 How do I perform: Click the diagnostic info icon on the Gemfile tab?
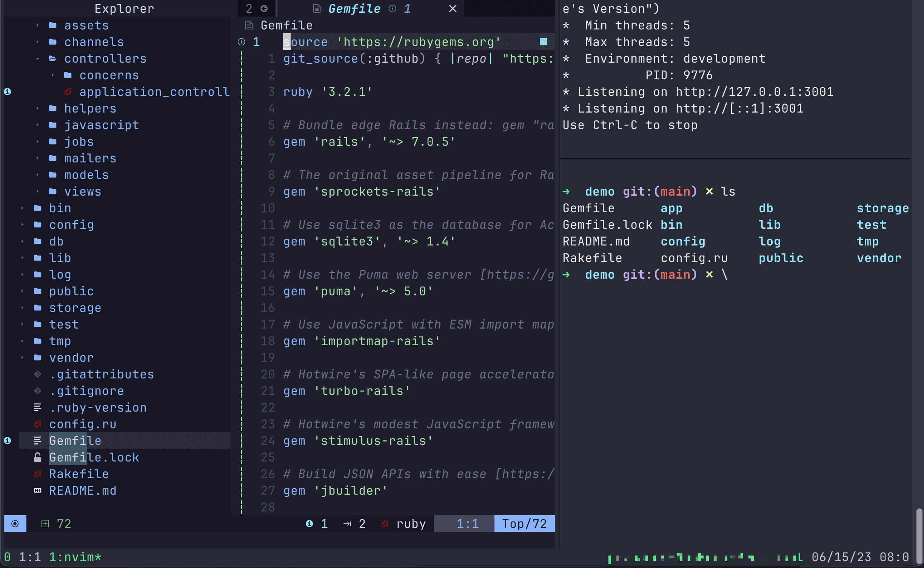coord(393,9)
